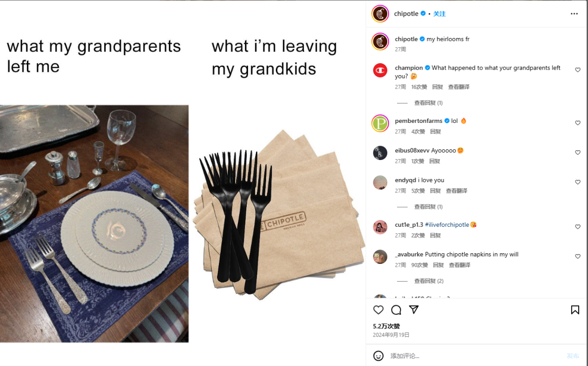Like _avaburke's comment about napkins

click(578, 257)
